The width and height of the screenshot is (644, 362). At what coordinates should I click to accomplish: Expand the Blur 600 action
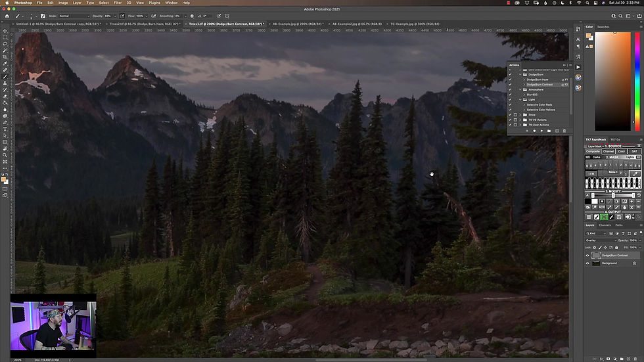(524, 95)
